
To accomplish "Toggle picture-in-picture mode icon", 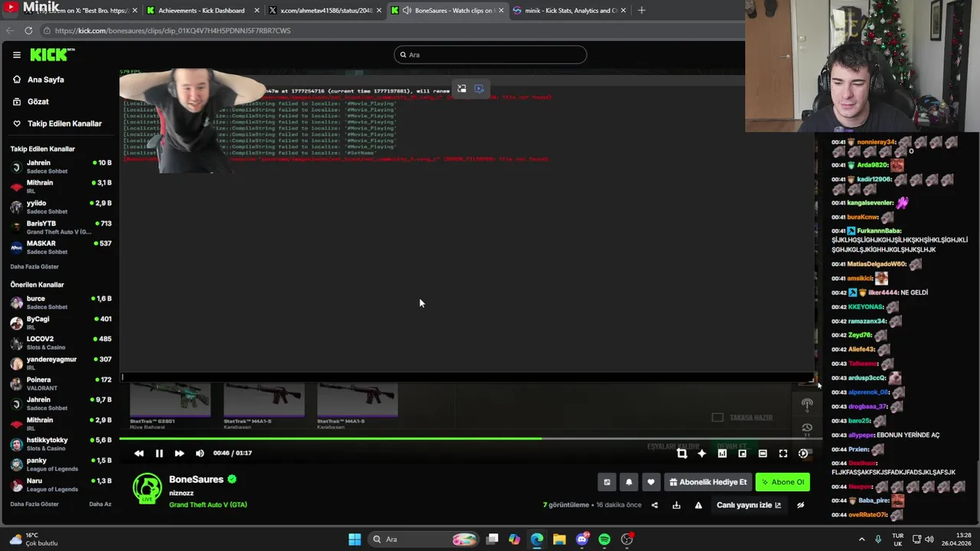I will coord(742,453).
